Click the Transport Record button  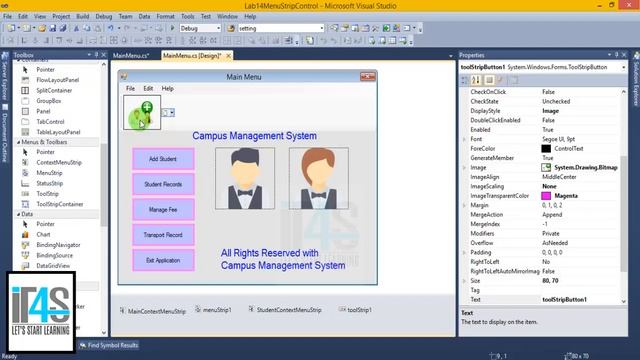coord(163,235)
